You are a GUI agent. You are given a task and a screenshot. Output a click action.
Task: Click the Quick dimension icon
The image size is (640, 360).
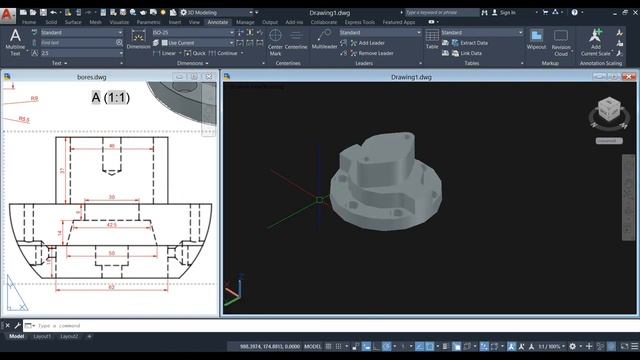[195, 53]
